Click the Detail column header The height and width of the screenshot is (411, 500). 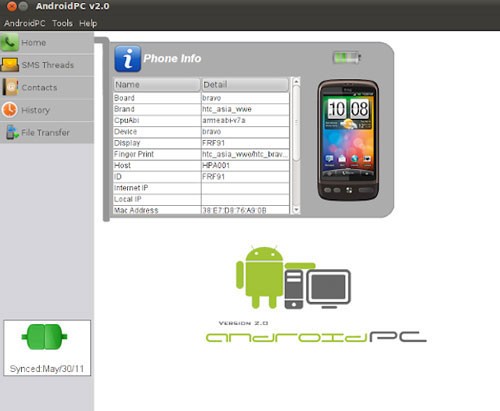click(245, 85)
